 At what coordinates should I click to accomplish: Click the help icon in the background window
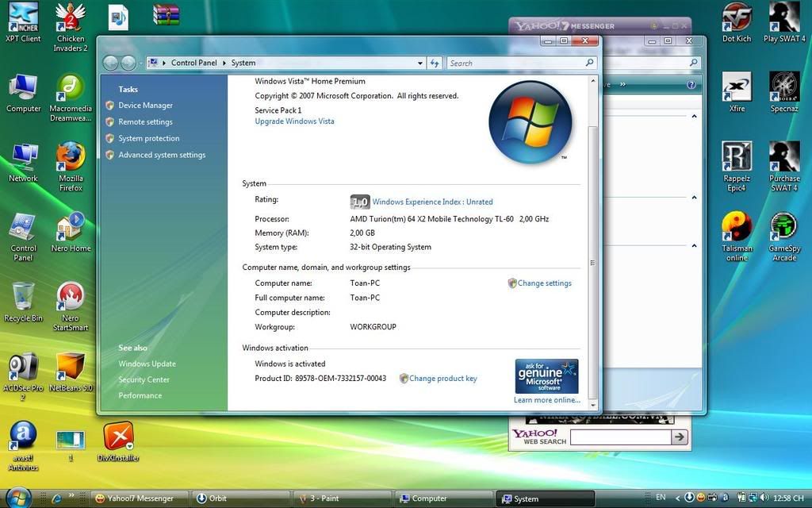[x=691, y=84]
